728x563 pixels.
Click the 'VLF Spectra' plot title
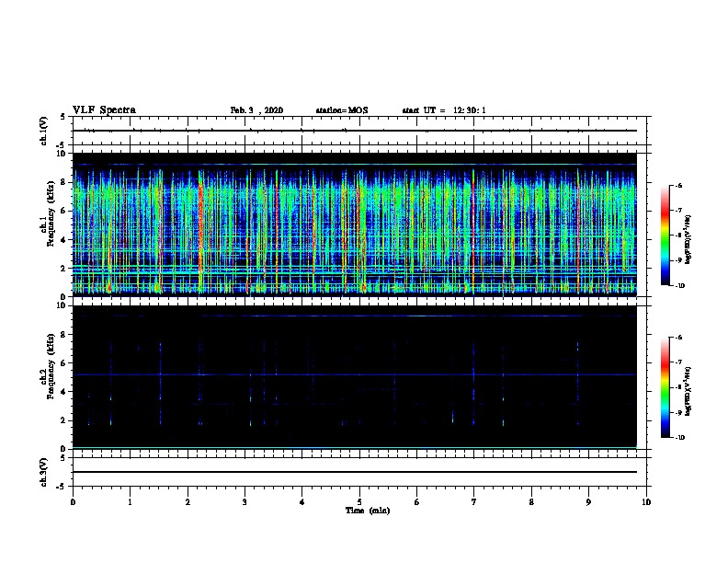pyautogui.click(x=104, y=110)
